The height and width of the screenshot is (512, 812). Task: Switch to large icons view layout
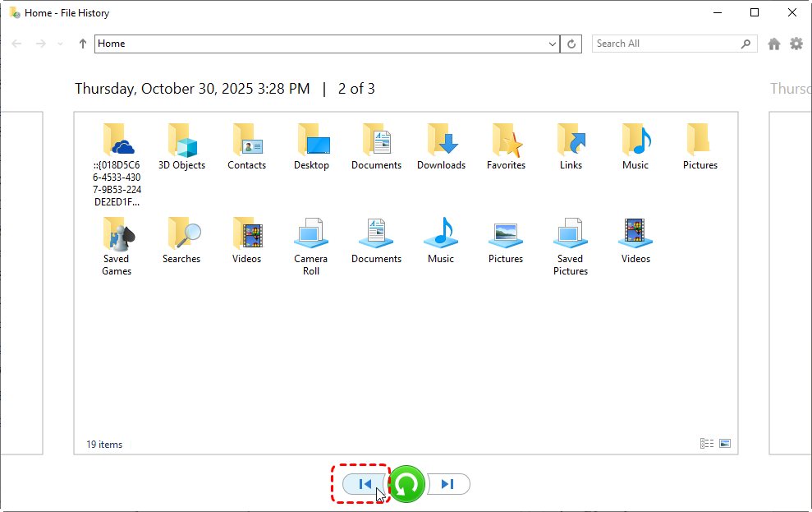(725, 444)
